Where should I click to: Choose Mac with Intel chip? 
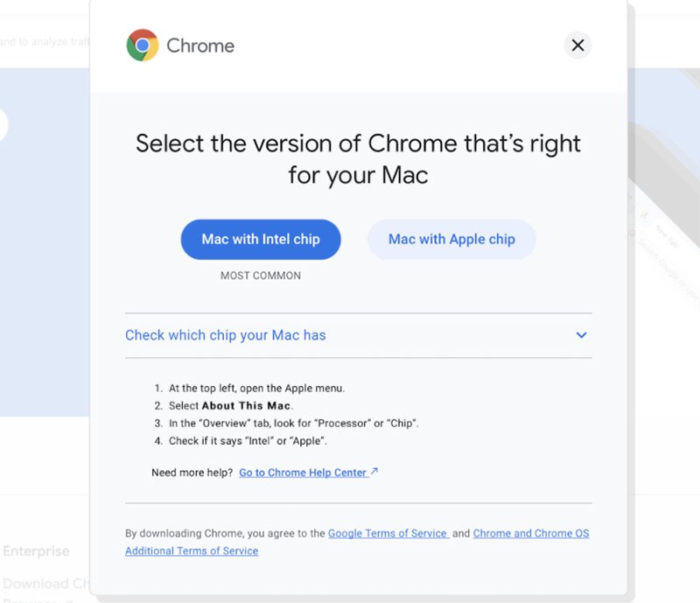pyautogui.click(x=261, y=239)
